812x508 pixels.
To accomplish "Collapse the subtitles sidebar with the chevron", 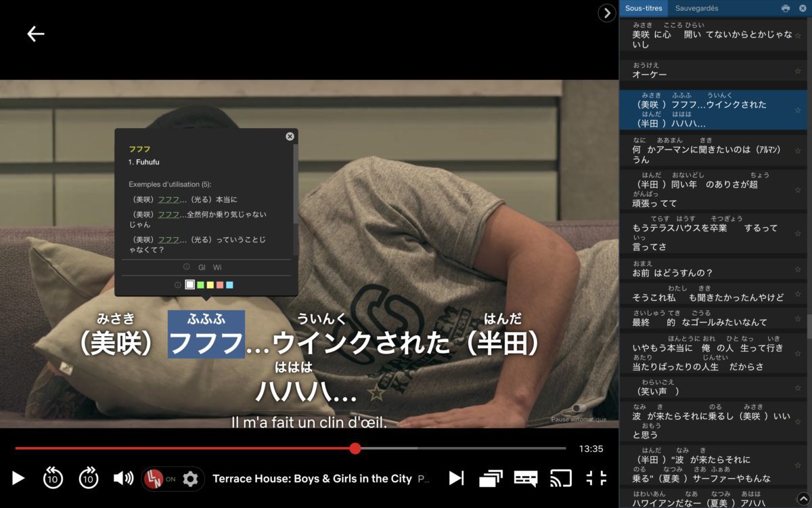I will coord(607,13).
